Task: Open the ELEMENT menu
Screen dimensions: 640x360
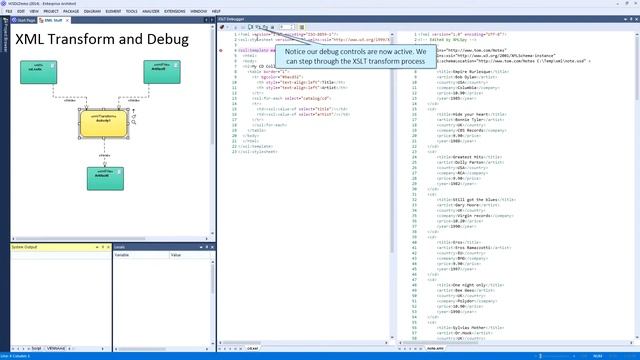Action: point(113,11)
